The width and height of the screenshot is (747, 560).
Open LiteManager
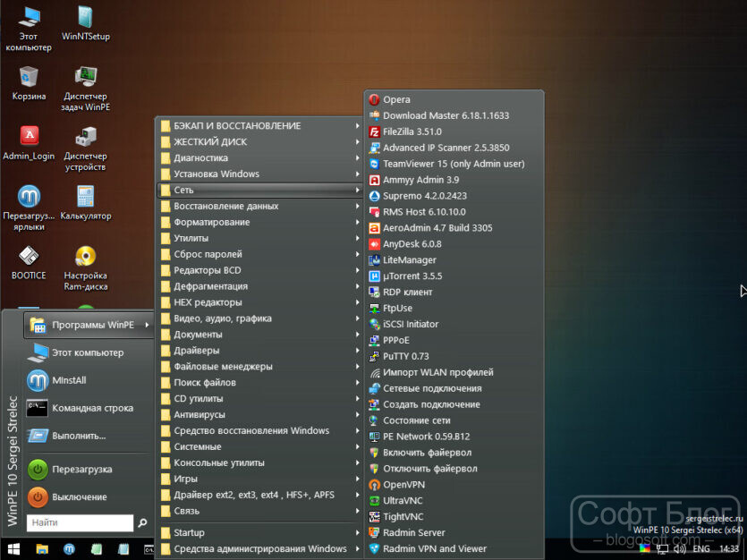[454, 260]
